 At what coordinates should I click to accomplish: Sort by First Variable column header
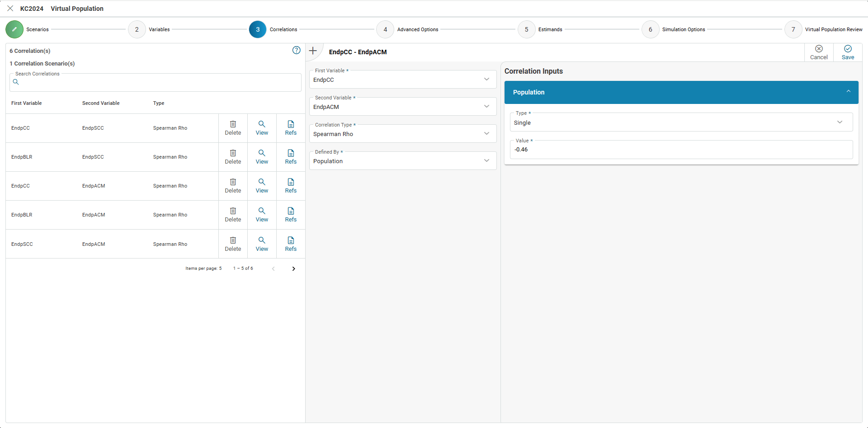pos(26,103)
